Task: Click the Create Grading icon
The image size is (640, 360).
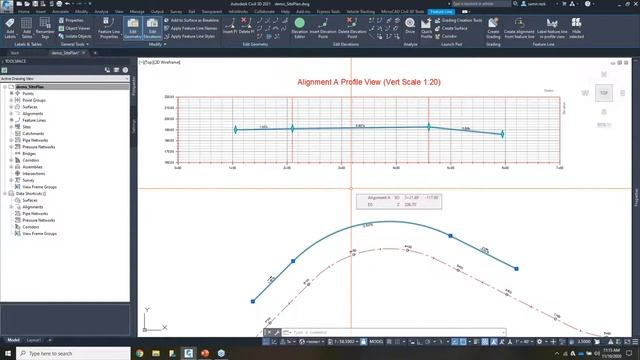Action: point(493,28)
